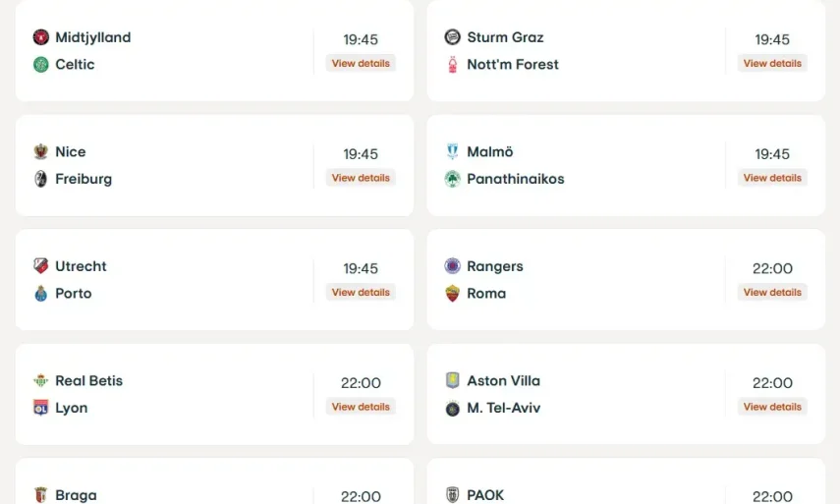
Task: Click the Lyon club crest
Action: 41,409
